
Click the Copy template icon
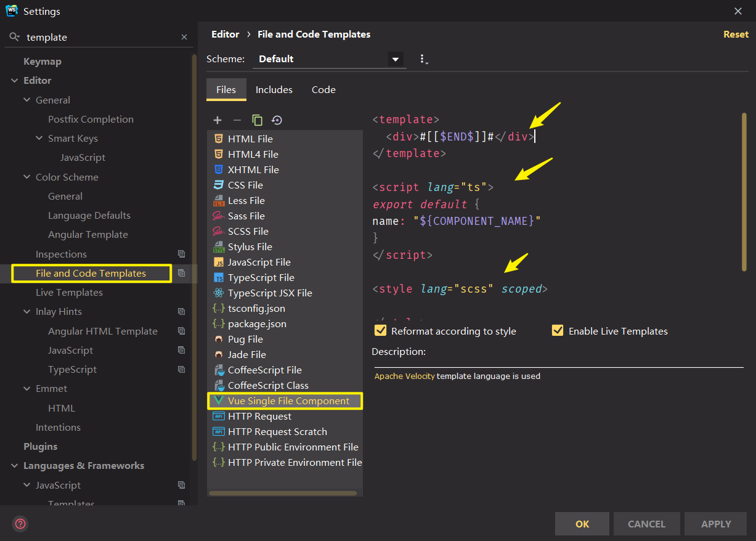tap(257, 120)
